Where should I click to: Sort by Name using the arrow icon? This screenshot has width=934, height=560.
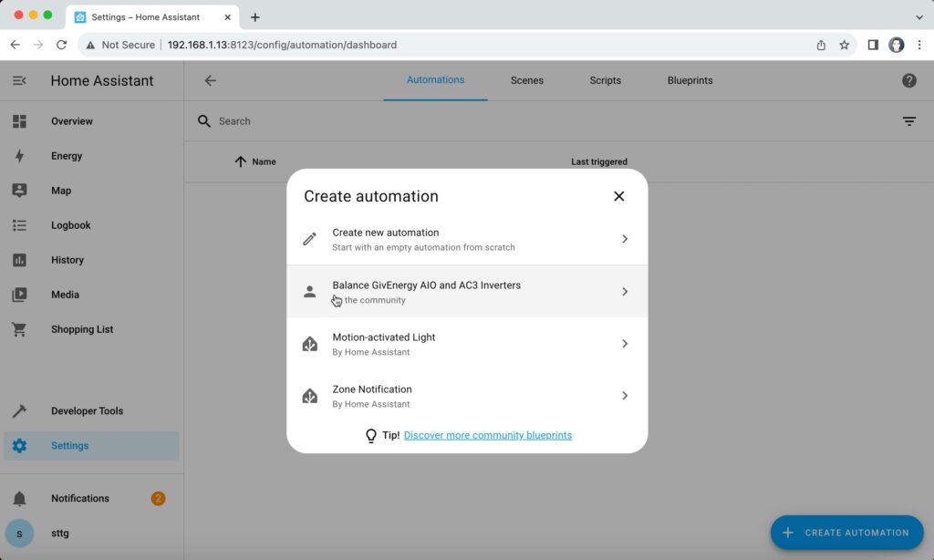[x=240, y=162]
